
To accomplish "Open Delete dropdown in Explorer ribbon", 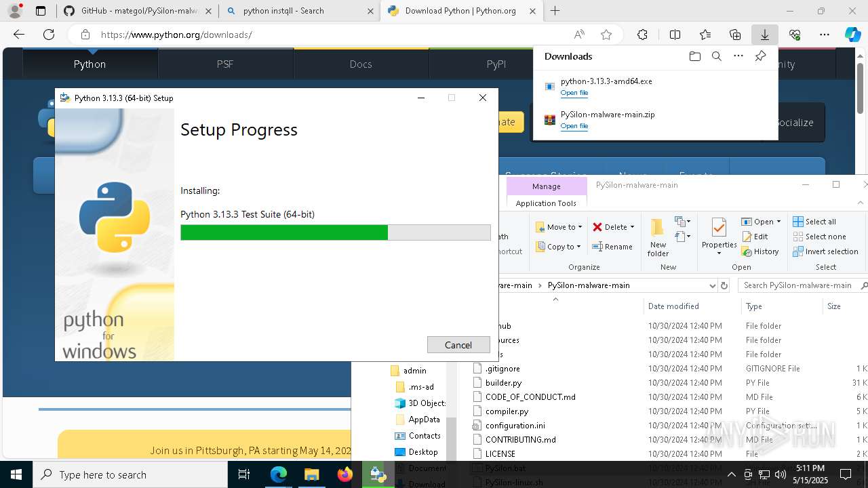I will (x=613, y=227).
